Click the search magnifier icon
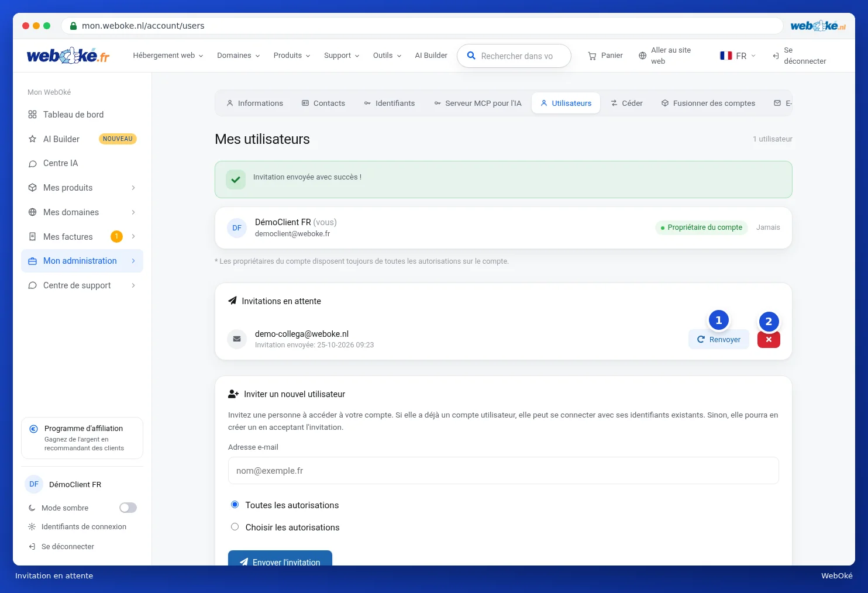This screenshot has width=868, height=593. [x=471, y=56]
